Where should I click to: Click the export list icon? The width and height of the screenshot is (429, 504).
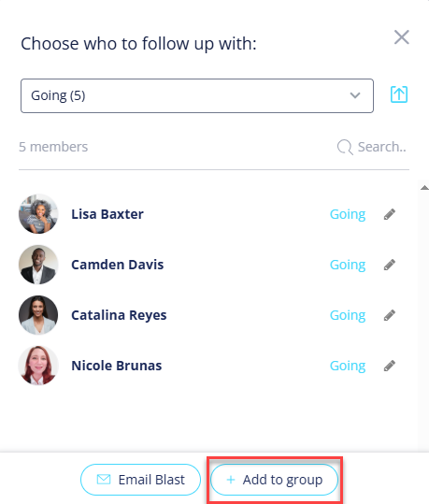tap(399, 94)
